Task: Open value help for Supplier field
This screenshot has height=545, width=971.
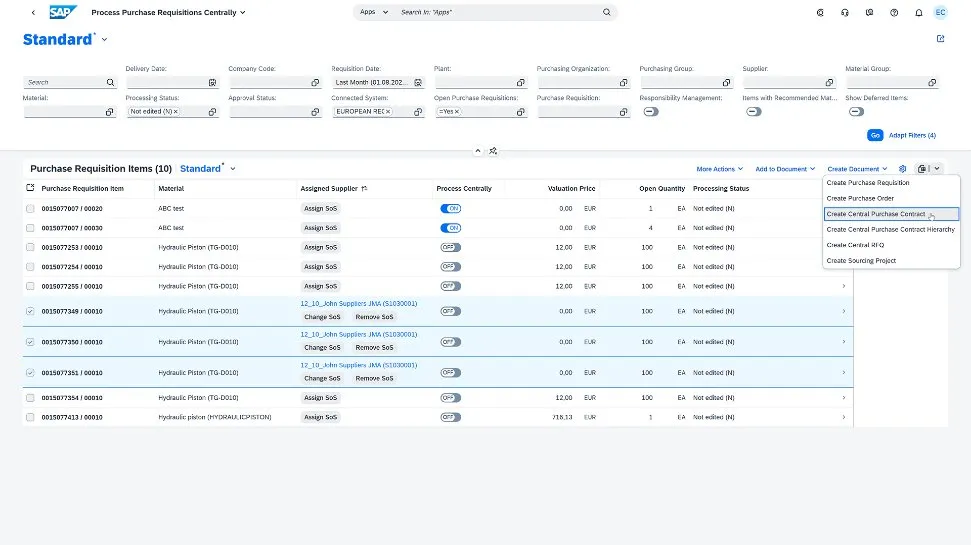Action: click(x=830, y=83)
